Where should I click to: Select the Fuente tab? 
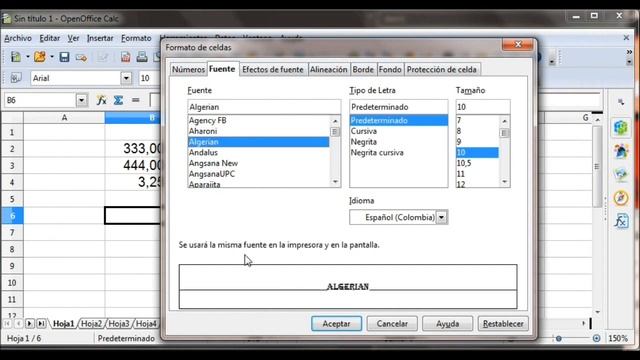[222, 69]
